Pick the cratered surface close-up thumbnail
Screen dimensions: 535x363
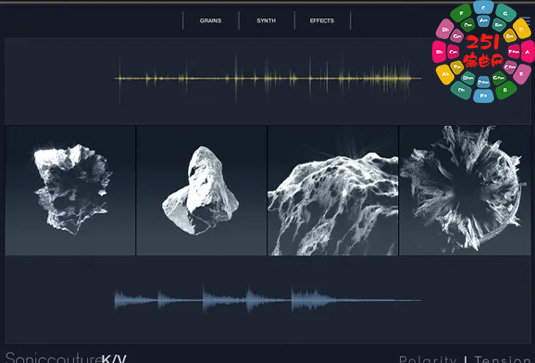[x=333, y=190]
